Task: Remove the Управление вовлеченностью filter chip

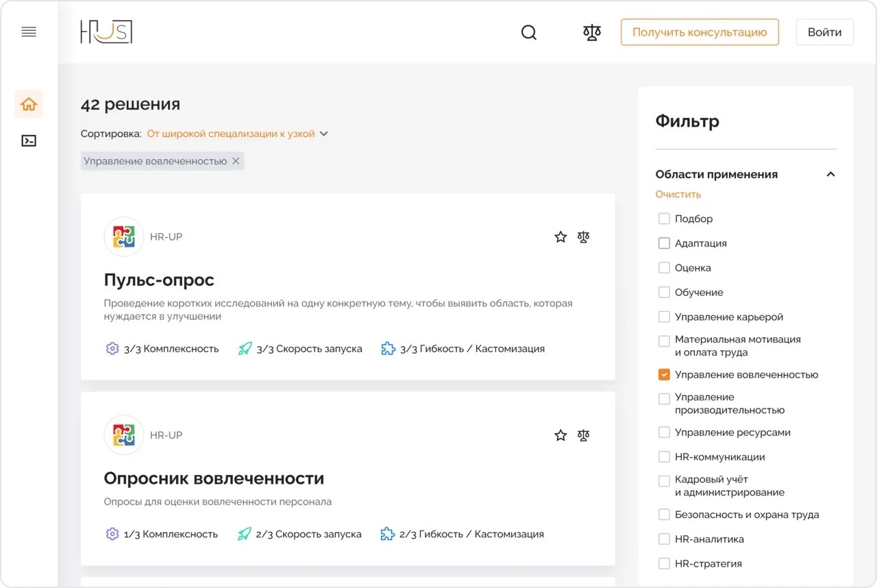Action: point(236,161)
